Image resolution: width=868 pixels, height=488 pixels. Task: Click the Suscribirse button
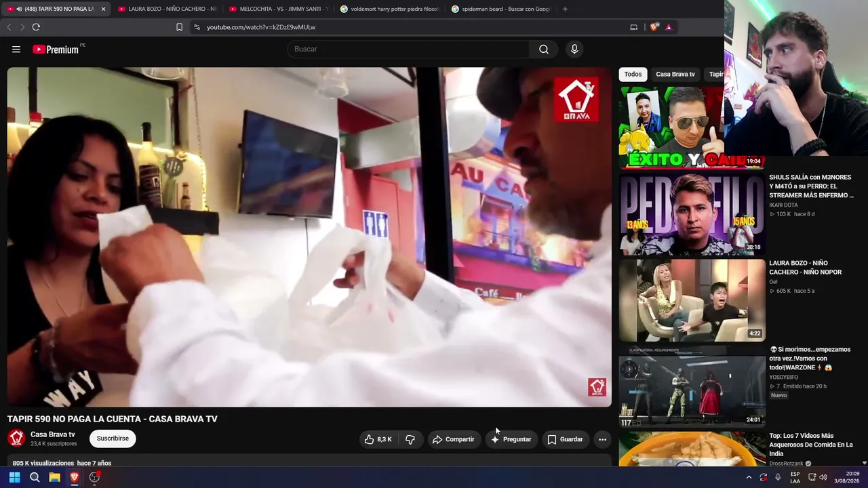click(113, 439)
